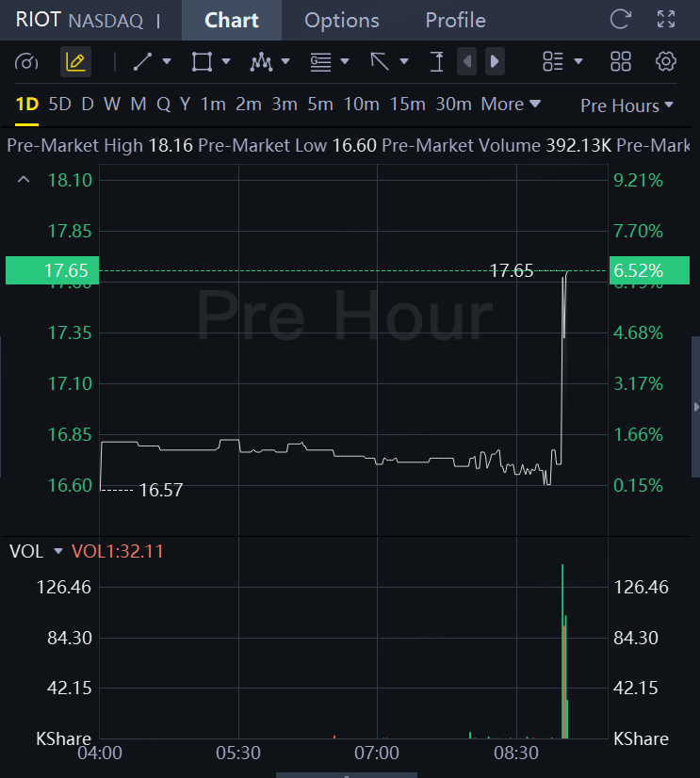Open chart layout list dropdown arrow

click(x=578, y=61)
